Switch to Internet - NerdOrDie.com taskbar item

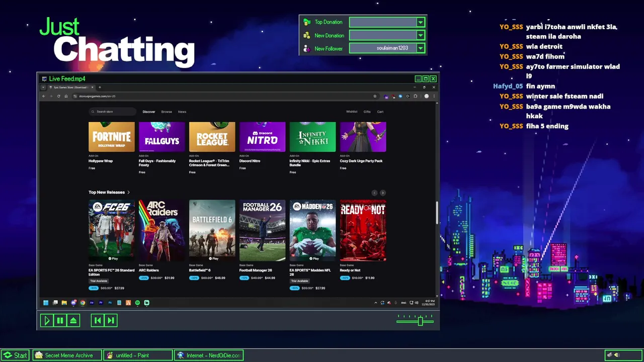coord(209,355)
